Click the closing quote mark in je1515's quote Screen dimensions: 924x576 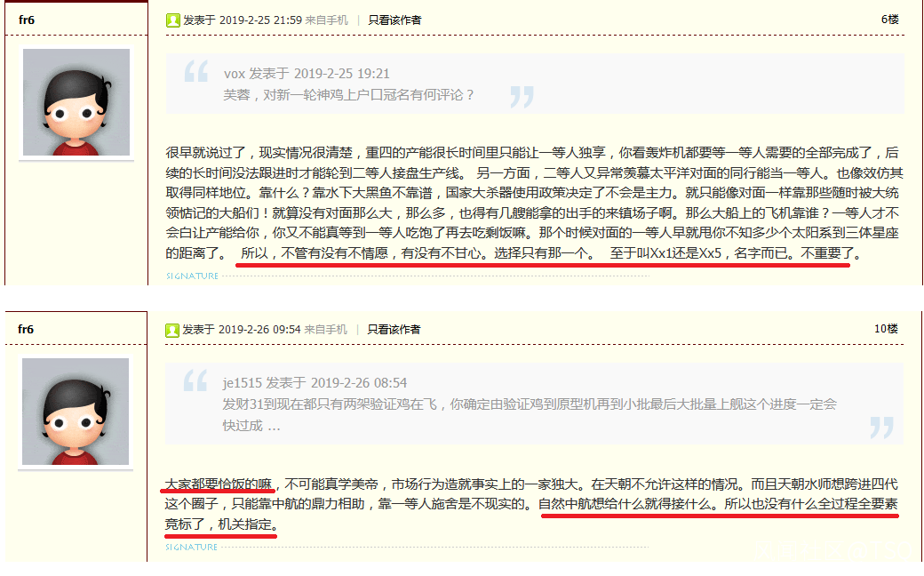(881, 428)
